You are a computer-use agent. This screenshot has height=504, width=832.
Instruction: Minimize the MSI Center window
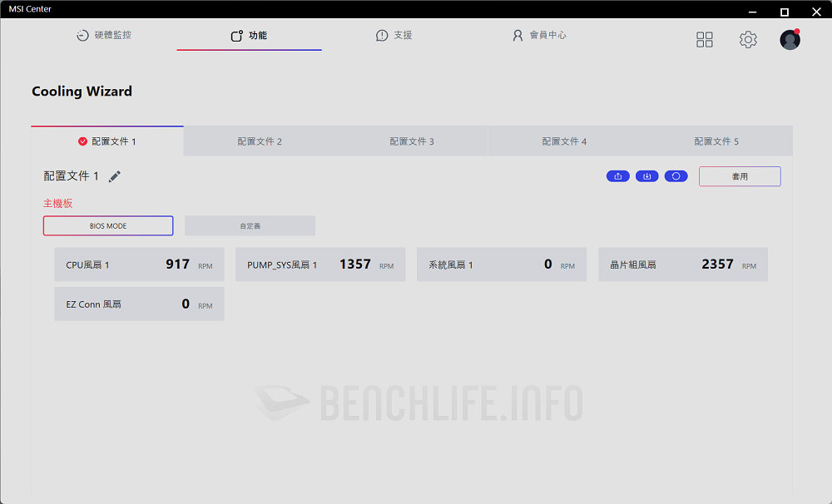(752, 12)
